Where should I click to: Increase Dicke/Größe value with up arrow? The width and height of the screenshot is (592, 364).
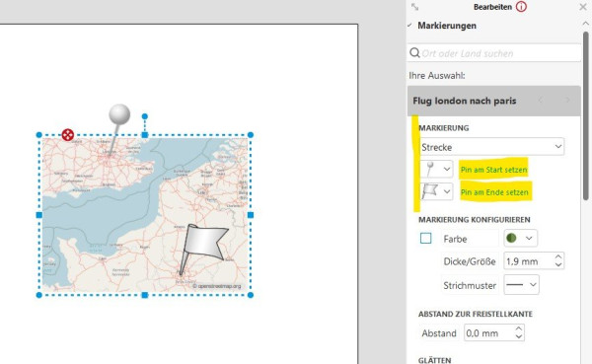point(558,256)
